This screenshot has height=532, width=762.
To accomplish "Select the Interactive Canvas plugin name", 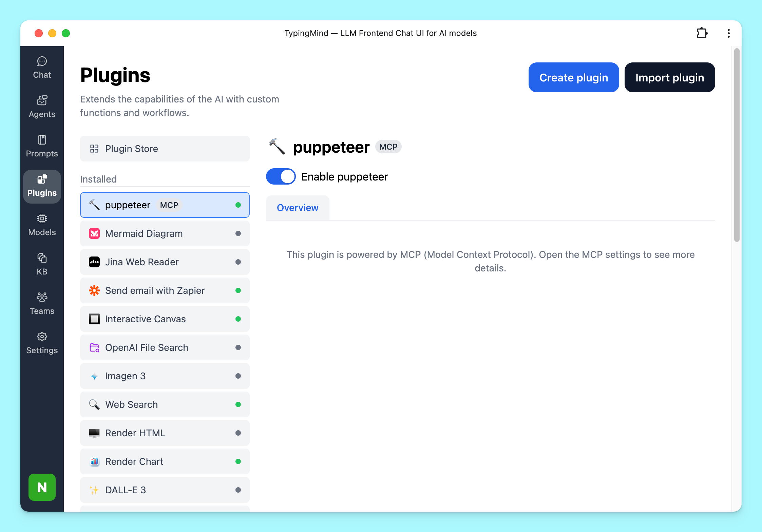I will tap(146, 319).
